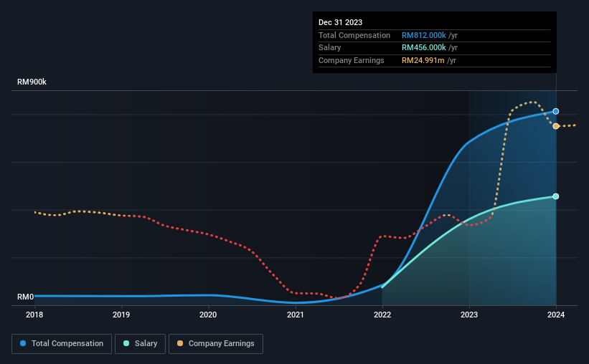Click the teal dot in Salary legend
Viewport: 589px width, 364px height.
(126, 343)
